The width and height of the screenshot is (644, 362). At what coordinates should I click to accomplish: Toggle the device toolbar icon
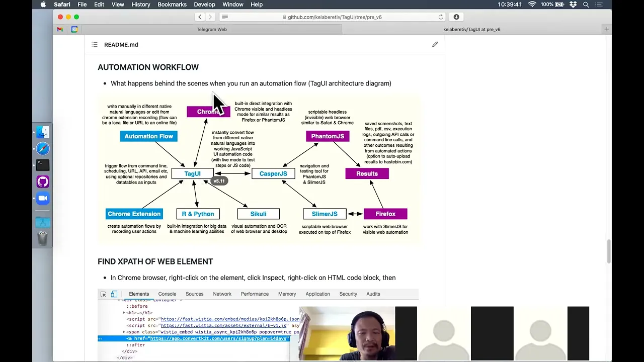[114, 294]
